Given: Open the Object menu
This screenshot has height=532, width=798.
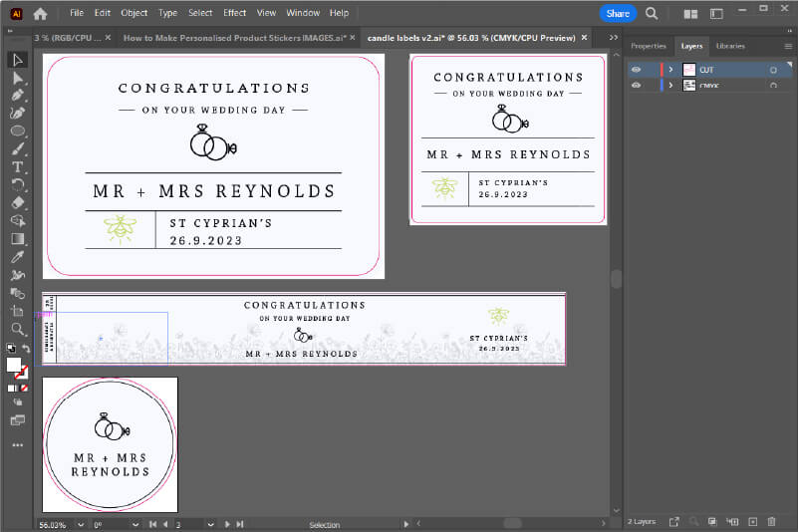Looking at the screenshot, I should [x=134, y=13].
